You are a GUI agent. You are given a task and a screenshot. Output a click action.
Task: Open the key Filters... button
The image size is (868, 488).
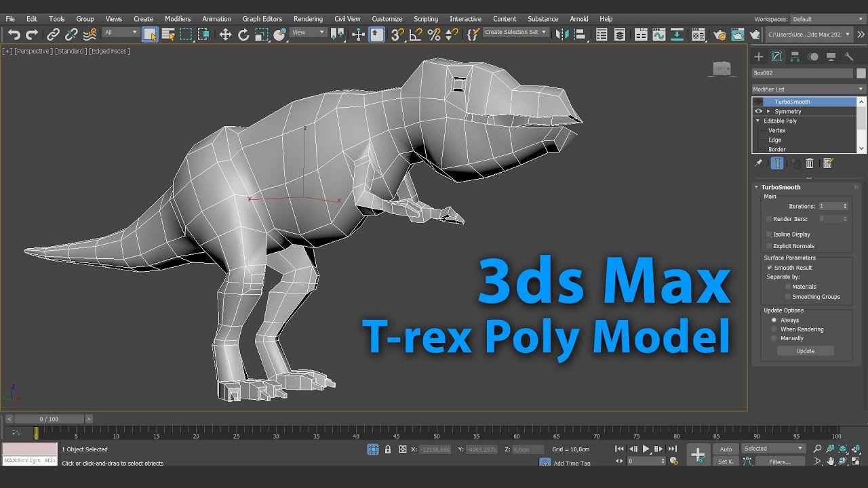pos(780,462)
